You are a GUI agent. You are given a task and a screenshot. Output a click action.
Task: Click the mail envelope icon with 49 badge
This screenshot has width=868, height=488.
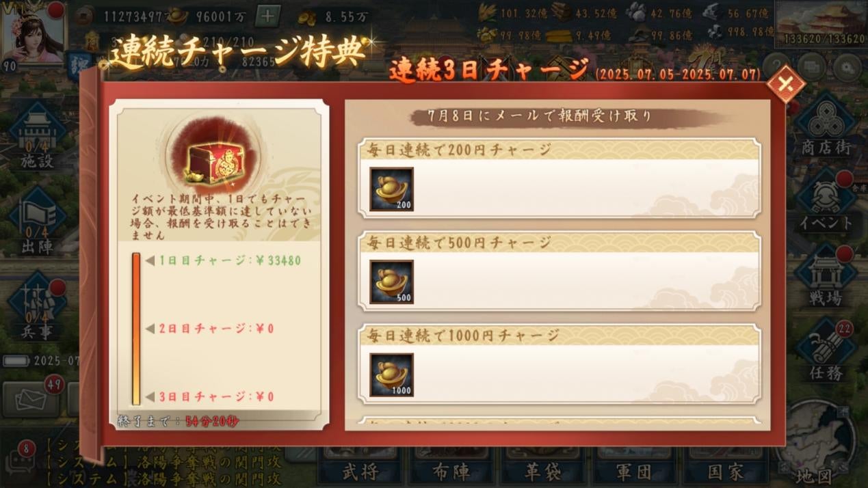coord(31,398)
